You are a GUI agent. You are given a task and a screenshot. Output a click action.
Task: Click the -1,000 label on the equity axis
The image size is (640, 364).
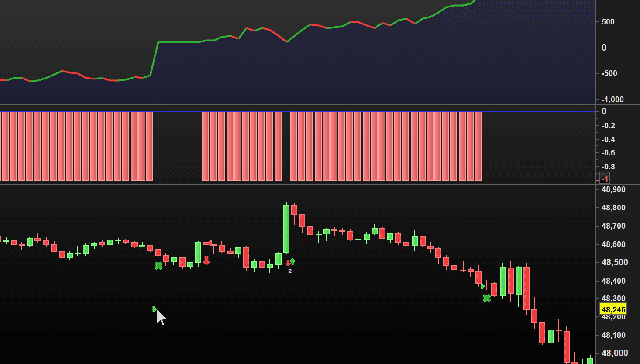(612, 100)
